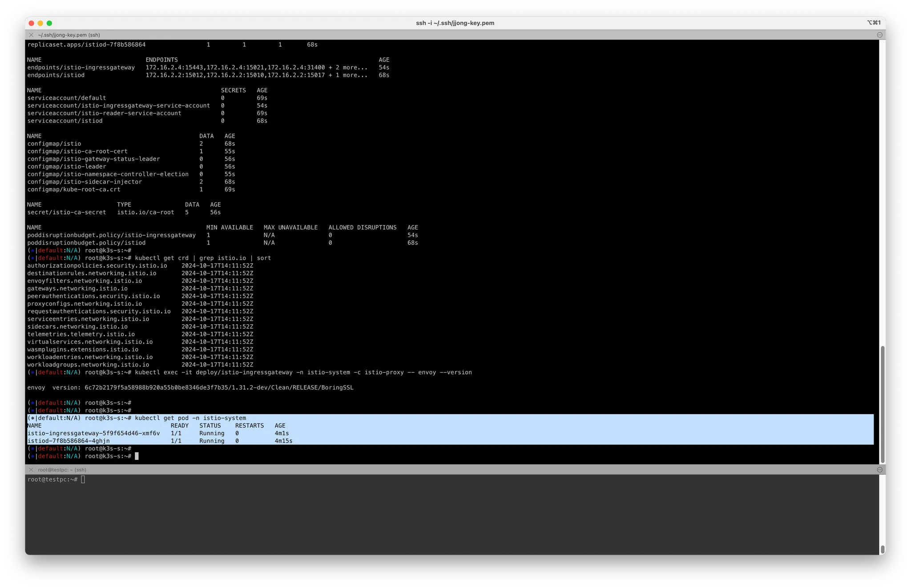Open root@testpc pane's ellipsis options menu
Image resolution: width=911 pixels, height=588 pixels.
pos(879,470)
